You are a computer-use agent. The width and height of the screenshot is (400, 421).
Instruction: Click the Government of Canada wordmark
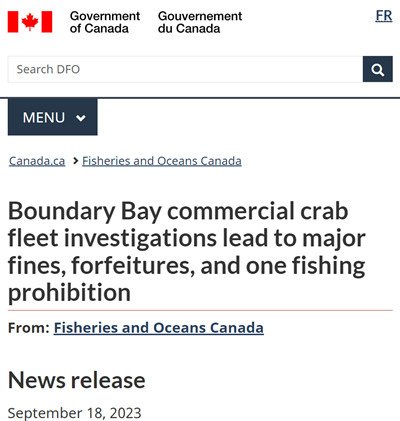pyautogui.click(x=105, y=22)
